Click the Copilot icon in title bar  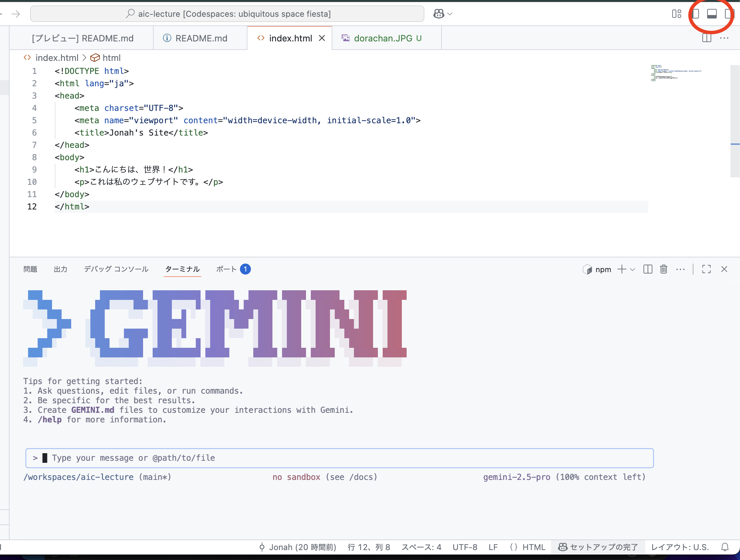point(438,14)
